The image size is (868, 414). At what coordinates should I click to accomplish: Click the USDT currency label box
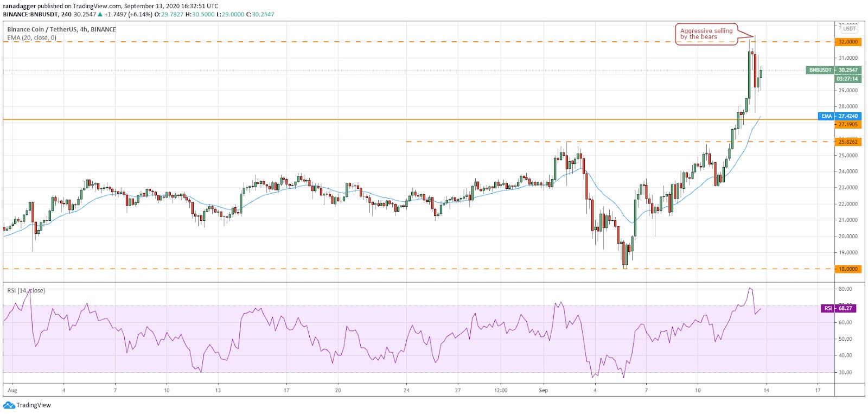coord(849,29)
